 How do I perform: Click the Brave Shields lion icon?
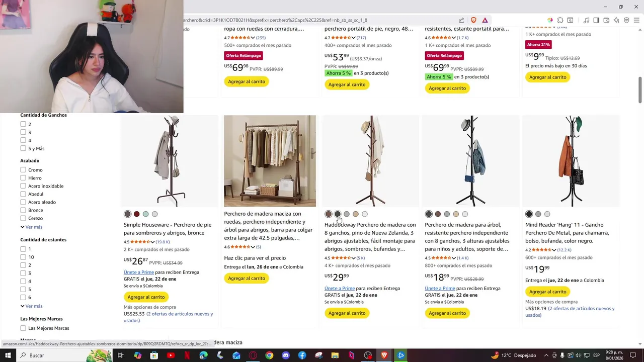click(x=473, y=20)
